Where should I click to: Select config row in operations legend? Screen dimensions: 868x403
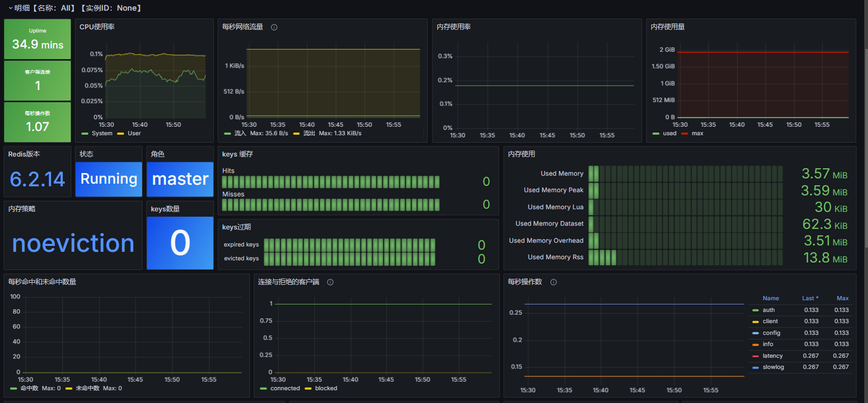(x=800, y=333)
